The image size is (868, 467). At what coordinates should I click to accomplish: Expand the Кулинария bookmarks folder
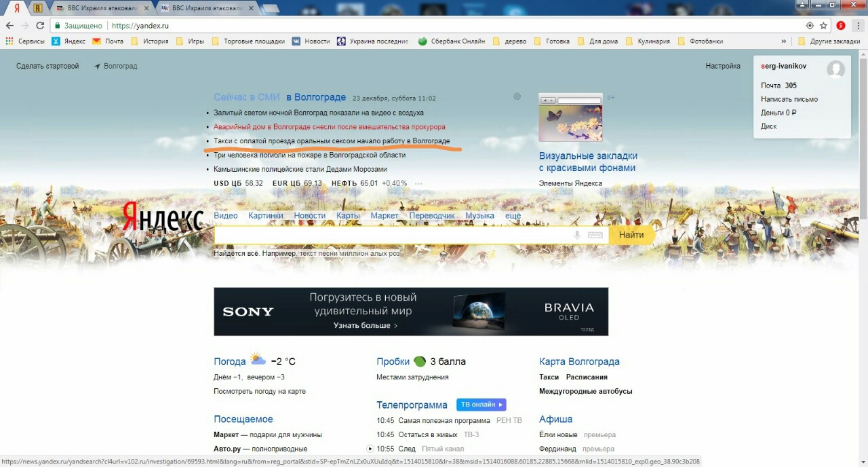tap(647, 41)
